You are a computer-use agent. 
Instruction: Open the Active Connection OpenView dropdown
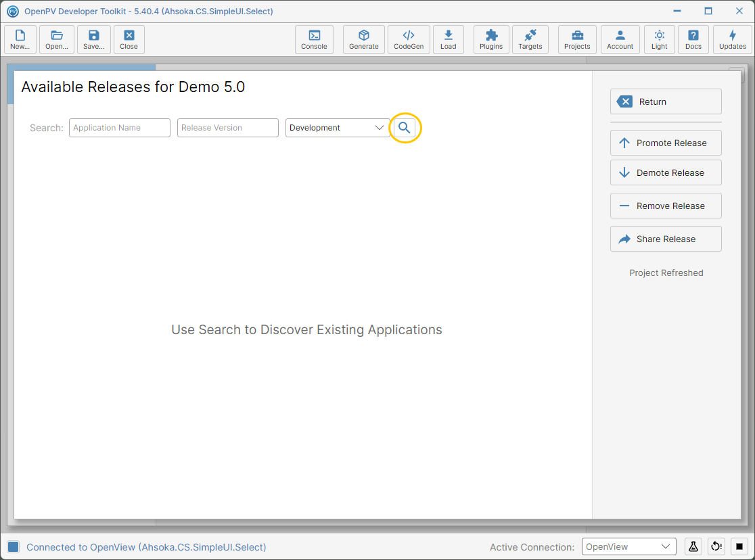[629, 546]
